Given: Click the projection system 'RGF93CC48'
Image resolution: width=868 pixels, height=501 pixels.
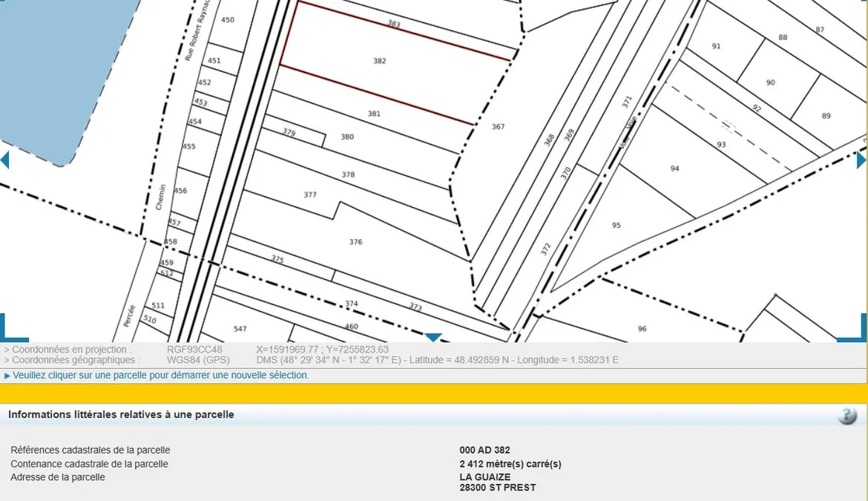Looking at the screenshot, I should click(x=194, y=350).
